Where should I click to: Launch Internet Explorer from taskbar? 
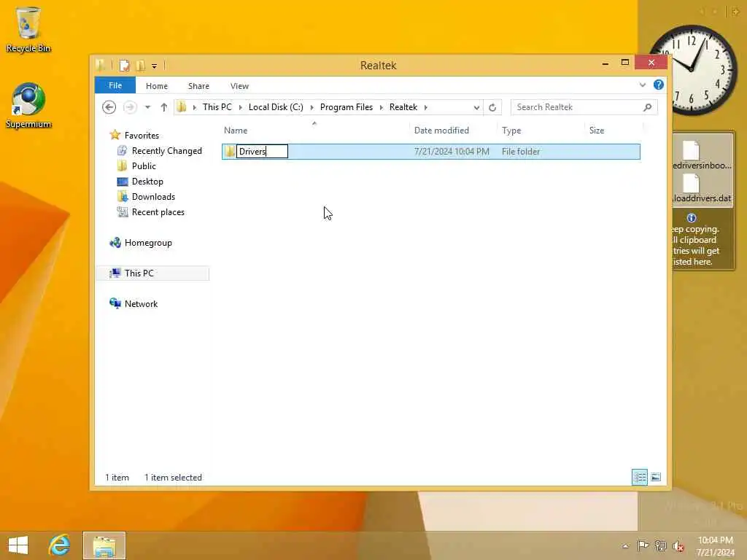[x=60, y=545]
